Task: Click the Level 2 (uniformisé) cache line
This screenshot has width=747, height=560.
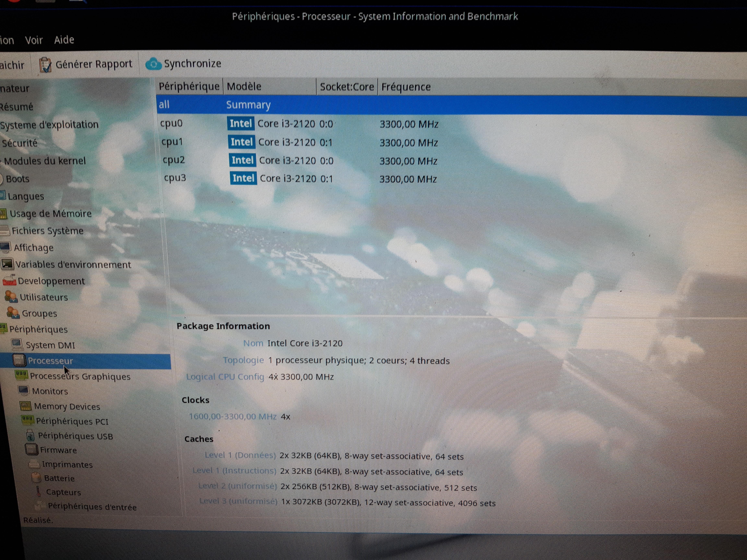Action: point(337,487)
